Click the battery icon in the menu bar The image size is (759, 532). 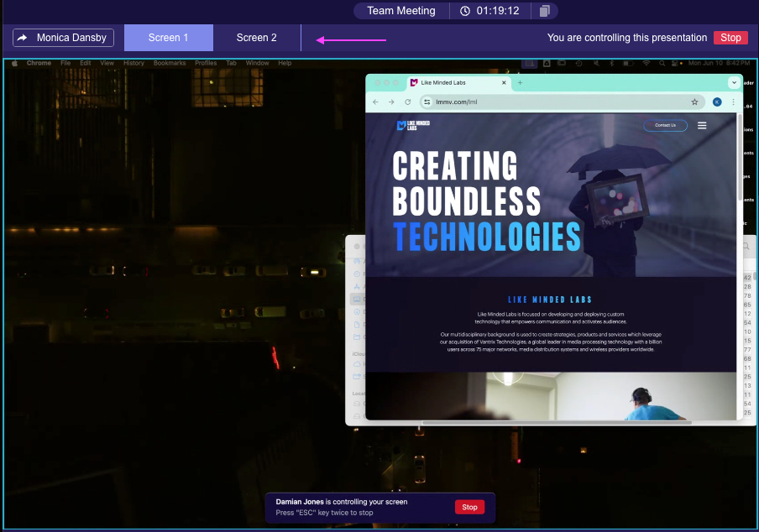tap(628, 64)
